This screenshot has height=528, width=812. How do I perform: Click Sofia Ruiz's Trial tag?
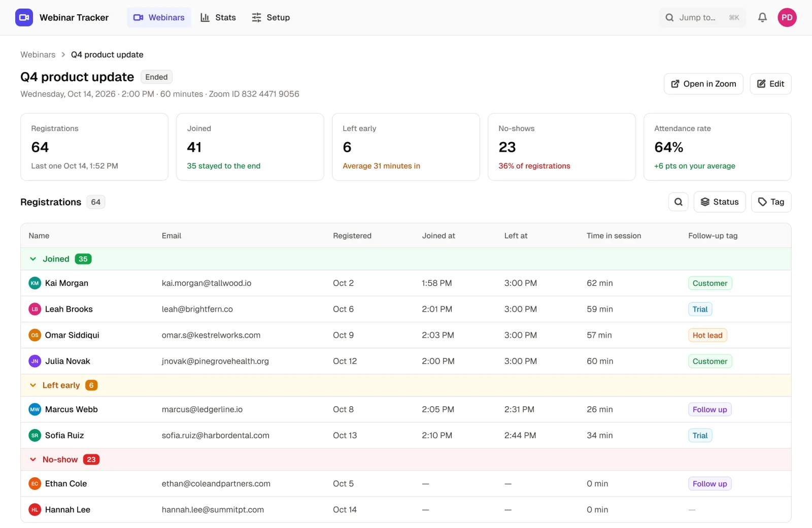coord(700,436)
